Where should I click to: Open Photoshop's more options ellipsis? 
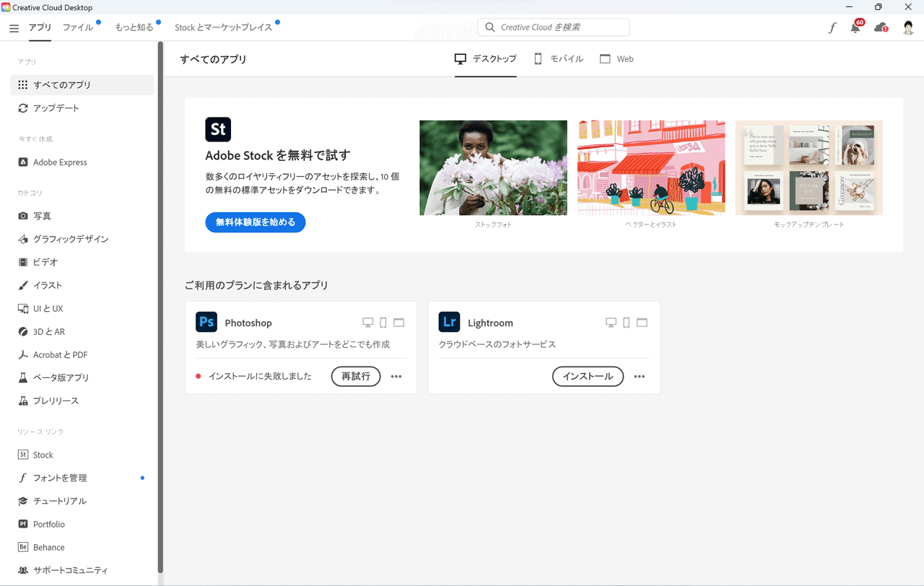[x=396, y=376]
